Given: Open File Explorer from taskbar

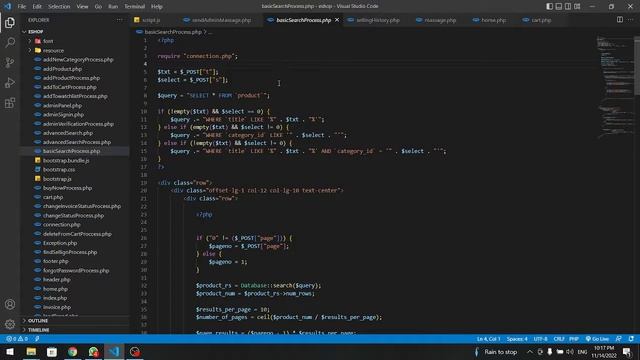Looking at the screenshot, I should coord(31,351).
